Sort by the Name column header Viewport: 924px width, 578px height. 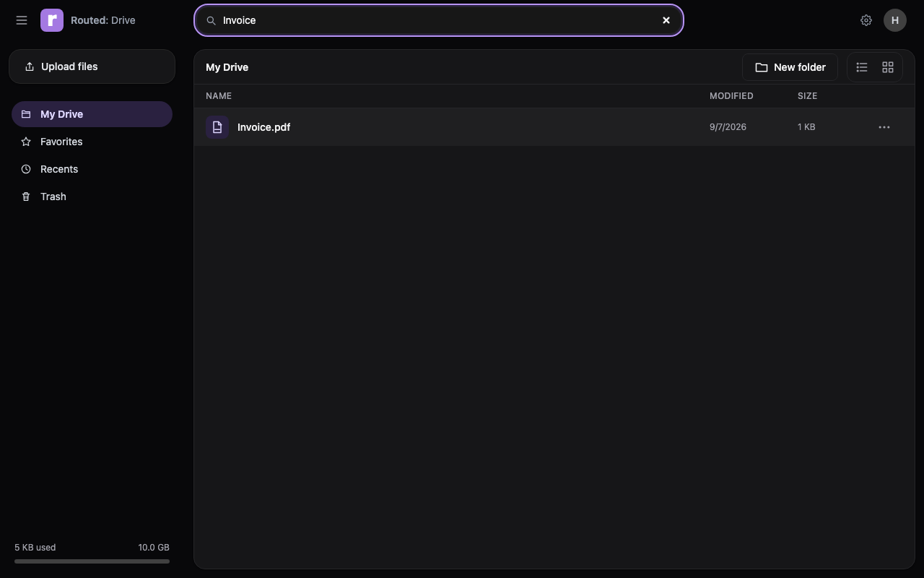219,96
